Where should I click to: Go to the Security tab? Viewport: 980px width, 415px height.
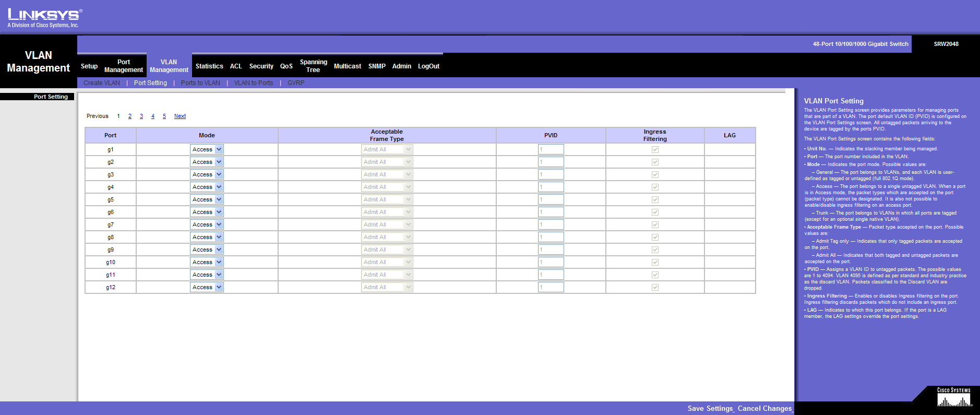(x=261, y=66)
